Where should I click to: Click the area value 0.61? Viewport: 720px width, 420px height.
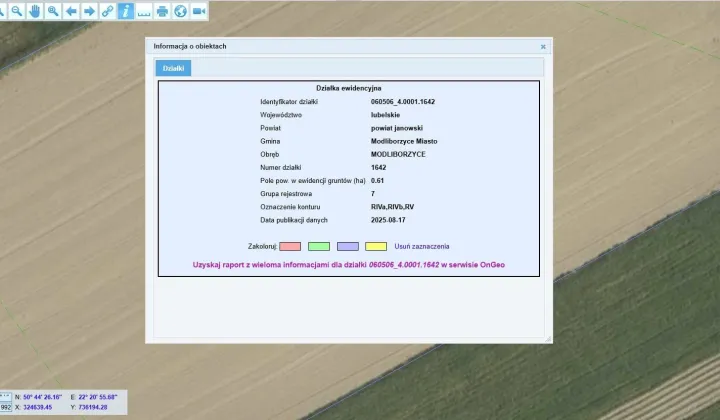point(377,181)
